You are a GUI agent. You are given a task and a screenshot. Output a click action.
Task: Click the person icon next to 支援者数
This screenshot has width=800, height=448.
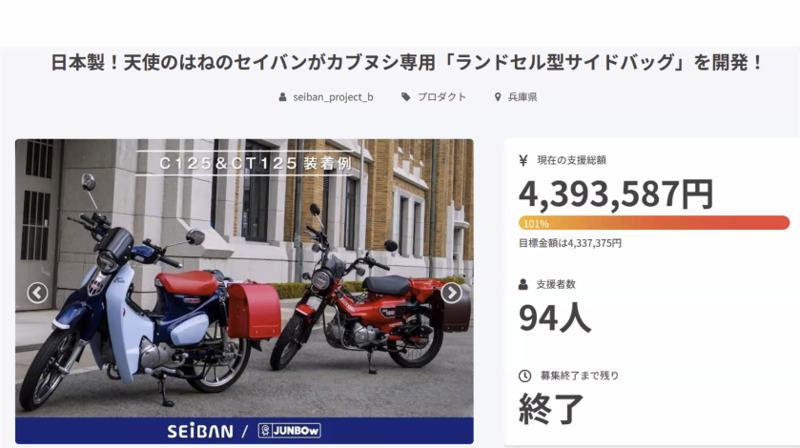pyautogui.click(x=523, y=285)
